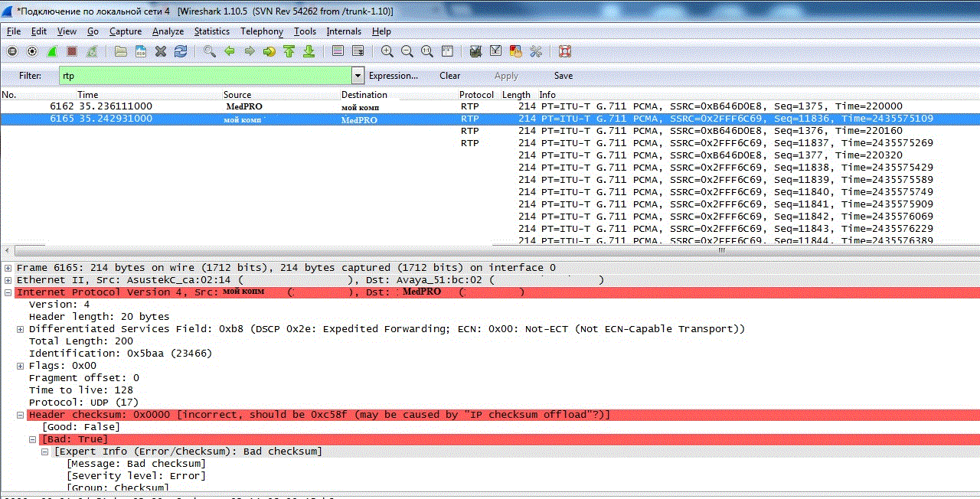
Task: Click the Expression... button
Action: coord(394,76)
